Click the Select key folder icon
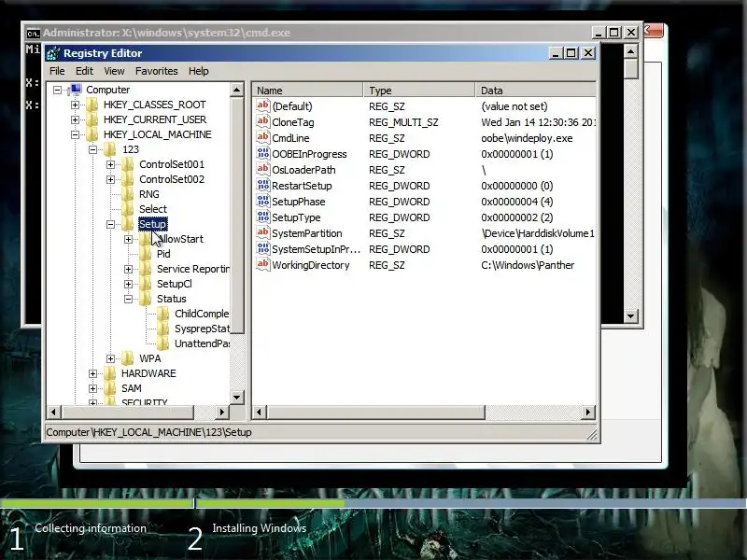Image resolution: width=747 pixels, height=560 pixels. [x=128, y=208]
